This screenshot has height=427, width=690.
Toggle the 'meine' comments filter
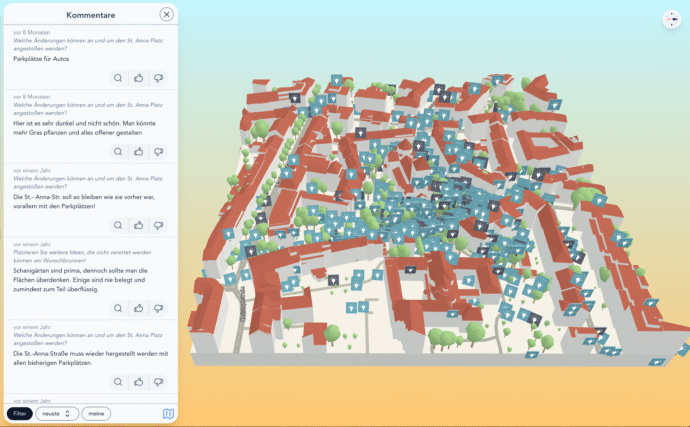96,413
